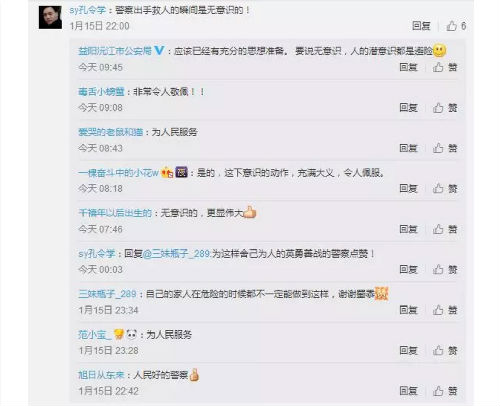Visit 一棵奋斗中的小花w user page

(118, 173)
